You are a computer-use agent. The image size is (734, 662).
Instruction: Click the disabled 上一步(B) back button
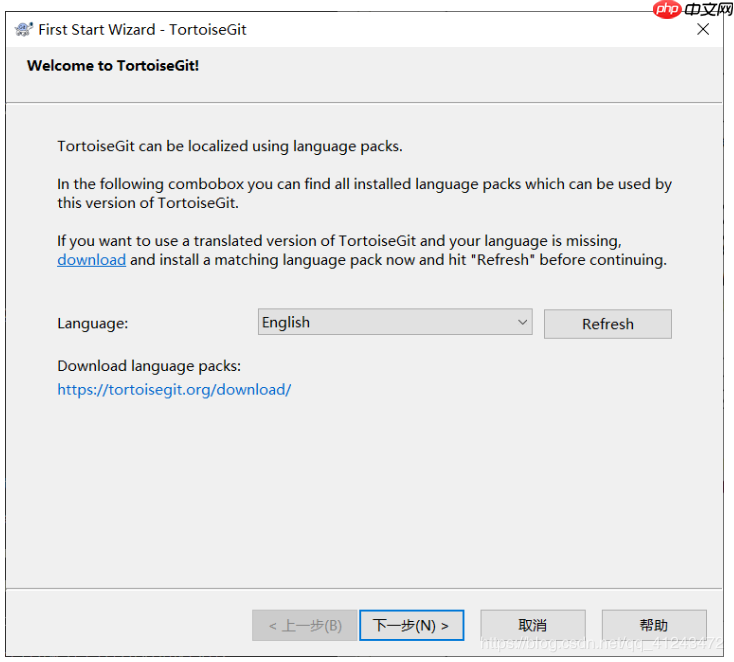coord(305,625)
